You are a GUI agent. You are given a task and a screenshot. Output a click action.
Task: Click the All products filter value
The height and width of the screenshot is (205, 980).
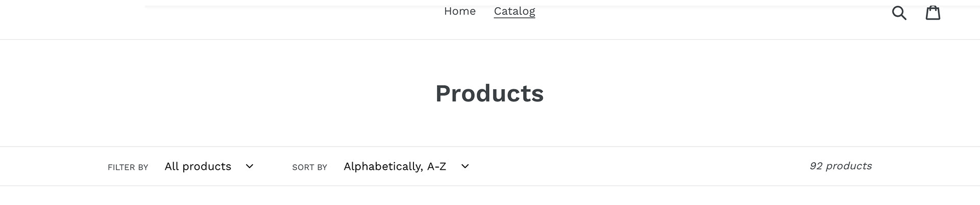198,167
